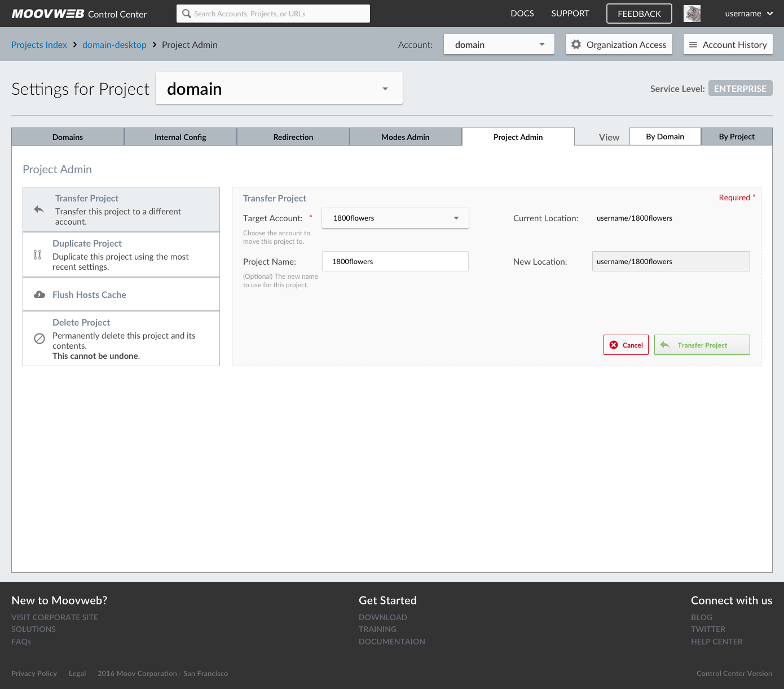Screen dimensions: 784x689
Task: Click the username/1800flowers current location text
Action: 635,218
